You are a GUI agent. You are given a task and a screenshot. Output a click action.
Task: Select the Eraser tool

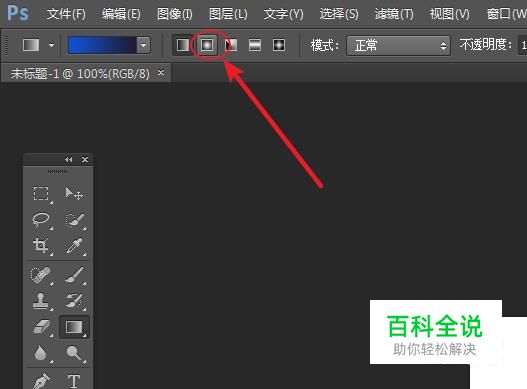tap(41, 327)
